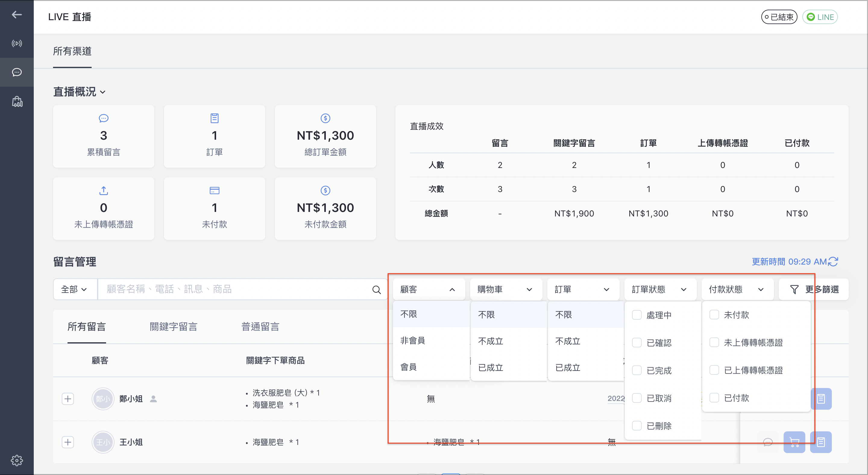Image resolution: width=868 pixels, height=475 pixels.
Task: Open the chat messages sidebar icon
Action: tap(17, 72)
